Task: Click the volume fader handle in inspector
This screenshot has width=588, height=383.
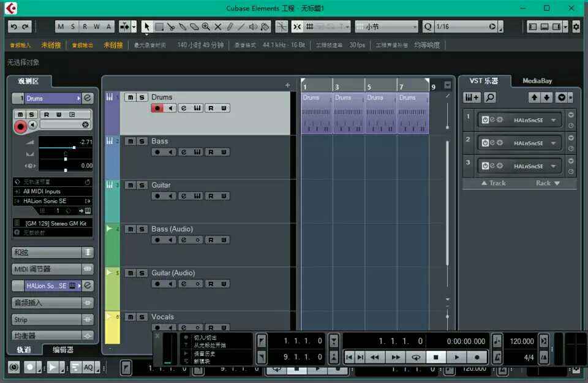Action: pyautogui.click(x=74, y=148)
